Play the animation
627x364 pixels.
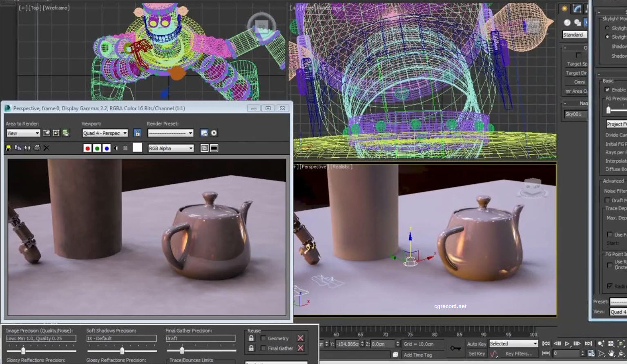coord(568,343)
